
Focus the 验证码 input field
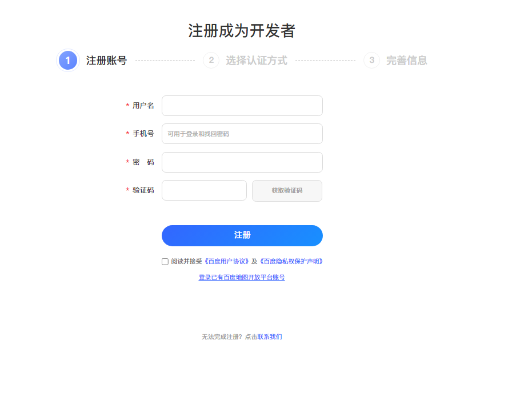click(204, 190)
